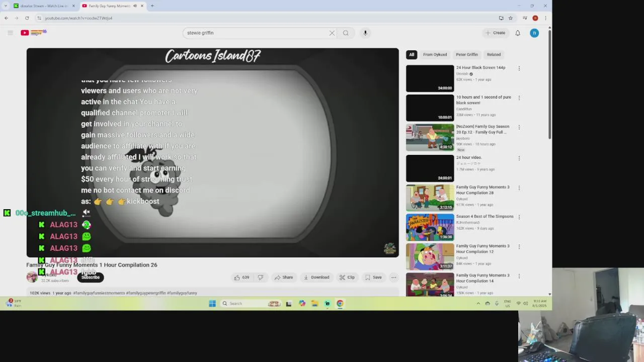Open Season 4 Best of The Simpsons thumbnail
The image size is (644, 362).
point(430,227)
